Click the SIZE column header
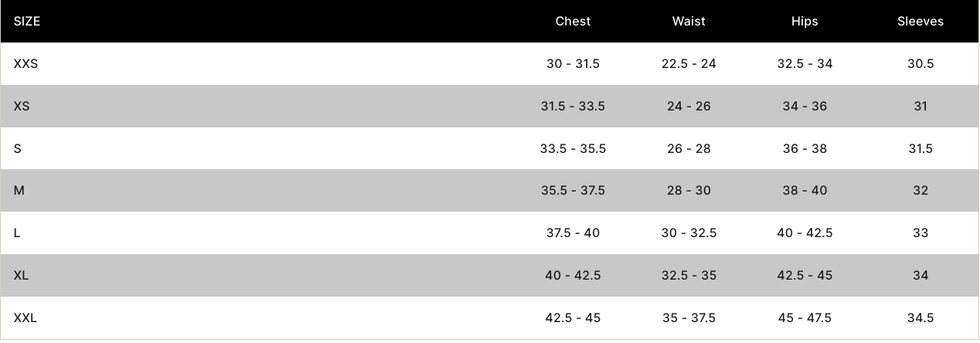The image size is (980, 343). pyautogui.click(x=27, y=22)
